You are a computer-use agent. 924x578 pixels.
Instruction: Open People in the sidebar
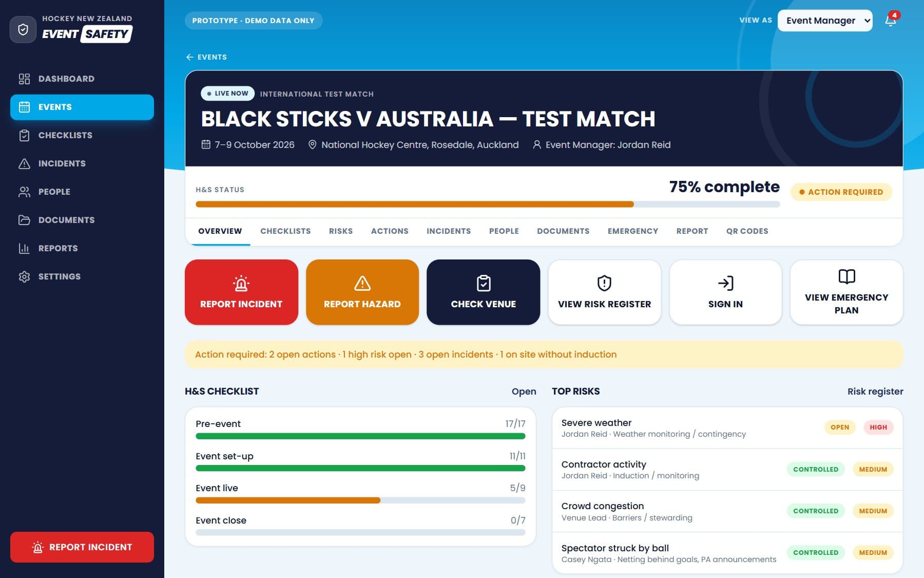[82, 192]
